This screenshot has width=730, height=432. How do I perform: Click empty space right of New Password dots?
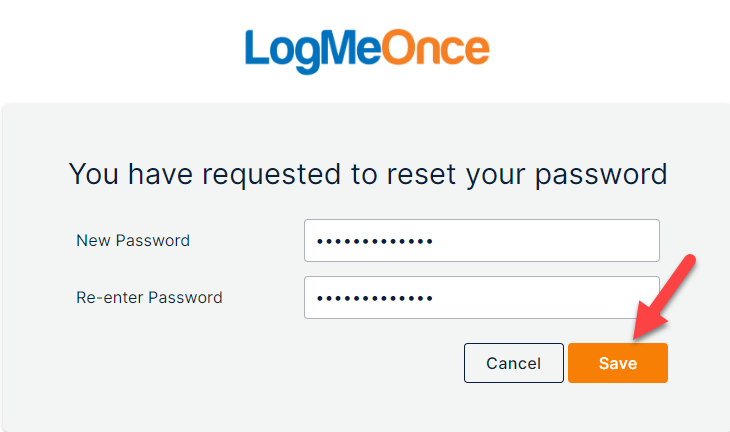[545, 241]
